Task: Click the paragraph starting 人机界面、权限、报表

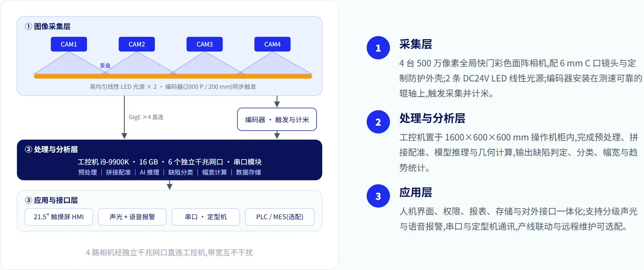Action: [x=519, y=219]
